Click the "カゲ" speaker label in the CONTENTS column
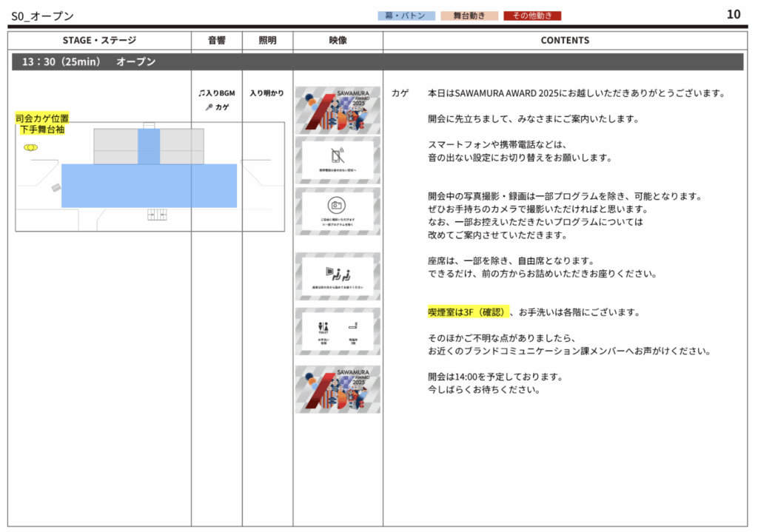Image resolution: width=758 pixels, height=532 pixels. [400, 93]
